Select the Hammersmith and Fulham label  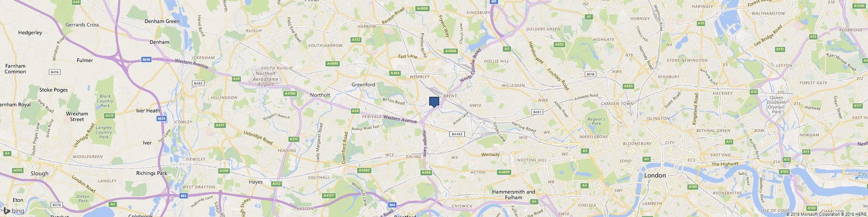513,194
